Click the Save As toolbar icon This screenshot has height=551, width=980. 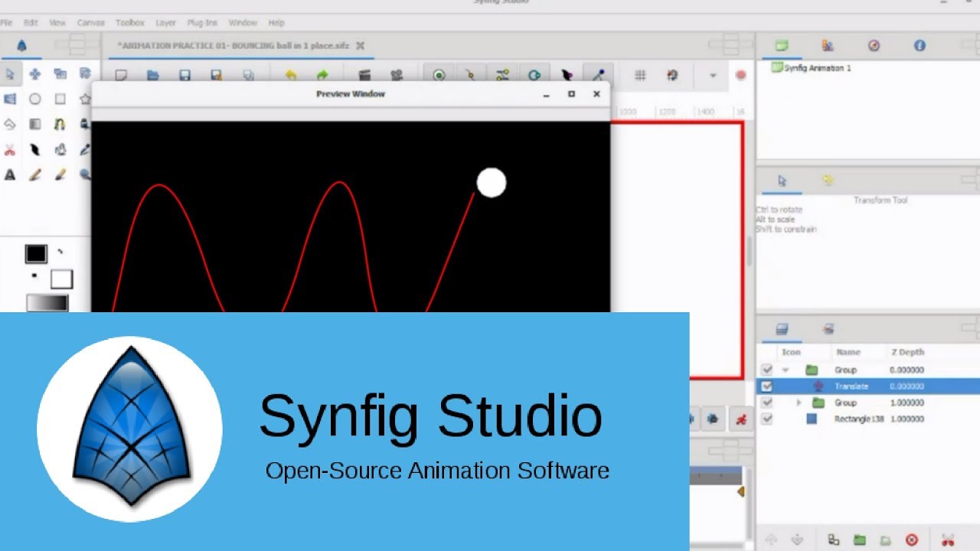tap(217, 75)
